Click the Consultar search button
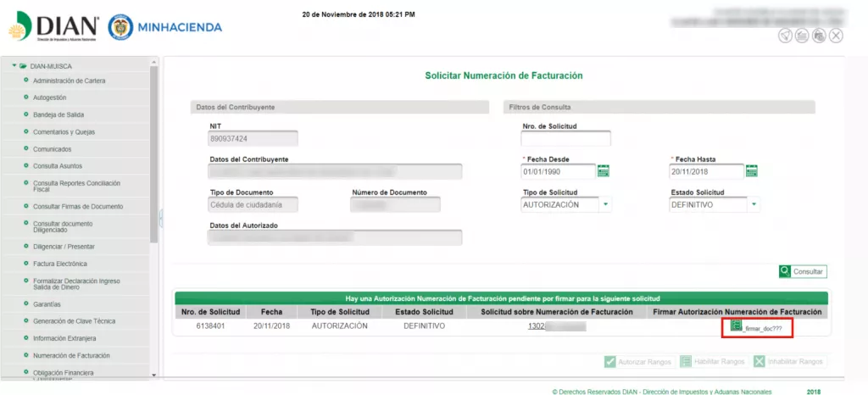Screen dimensions: 868x395 click(803, 271)
